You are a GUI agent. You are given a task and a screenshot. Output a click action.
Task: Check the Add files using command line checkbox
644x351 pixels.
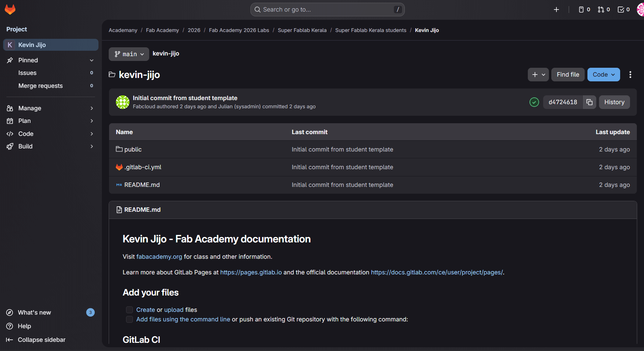pyautogui.click(x=129, y=319)
